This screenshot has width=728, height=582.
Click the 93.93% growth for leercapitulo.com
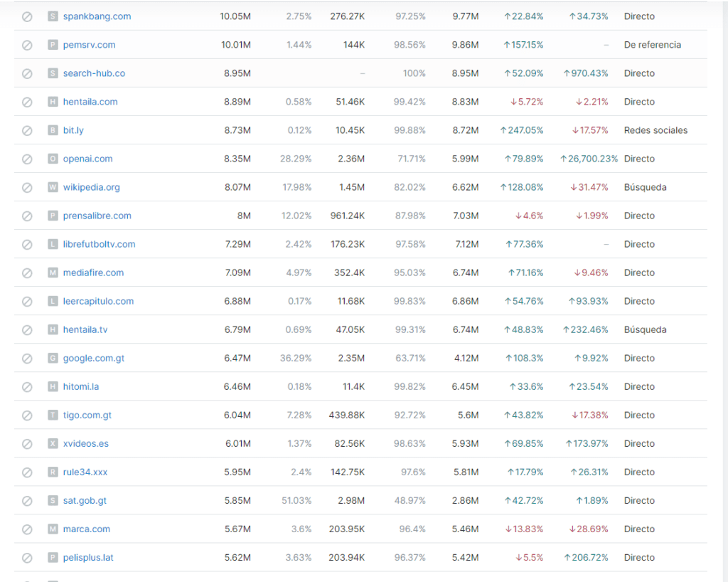[588, 301]
